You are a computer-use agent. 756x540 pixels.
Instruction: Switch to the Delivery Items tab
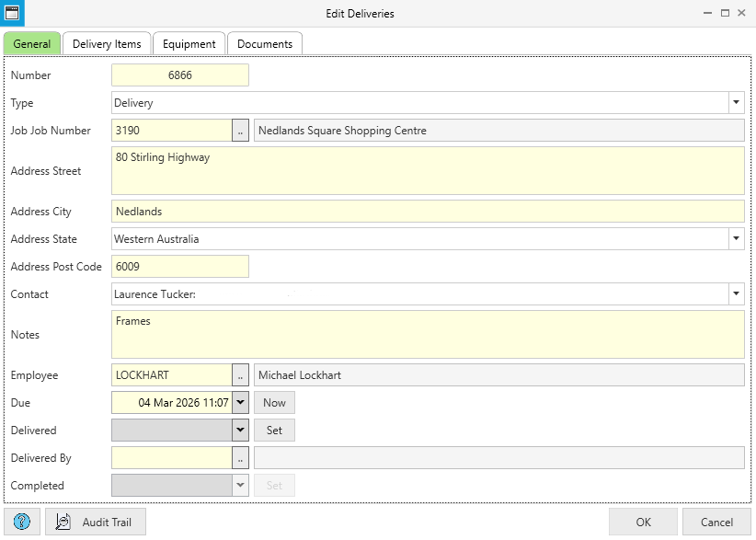click(x=107, y=43)
